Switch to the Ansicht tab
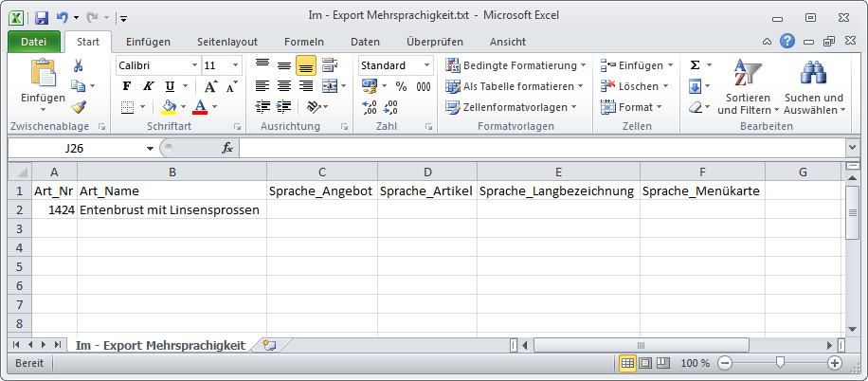868x381 pixels. 508,42
